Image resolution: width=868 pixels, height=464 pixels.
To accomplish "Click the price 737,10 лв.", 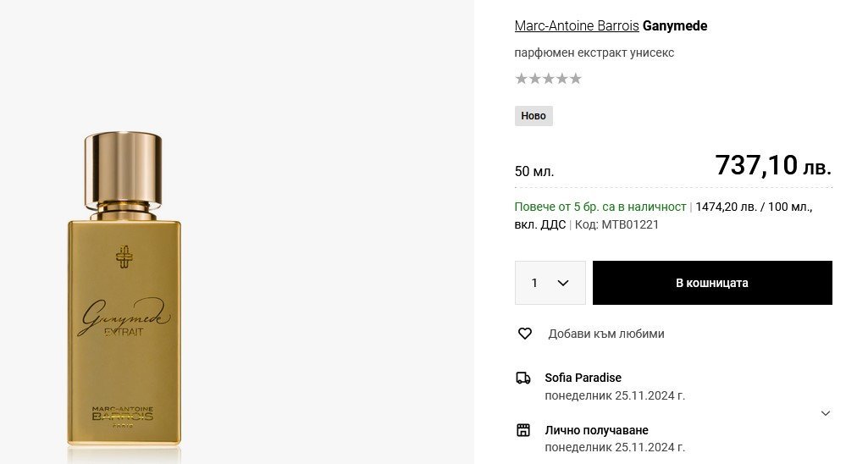I will point(773,165).
